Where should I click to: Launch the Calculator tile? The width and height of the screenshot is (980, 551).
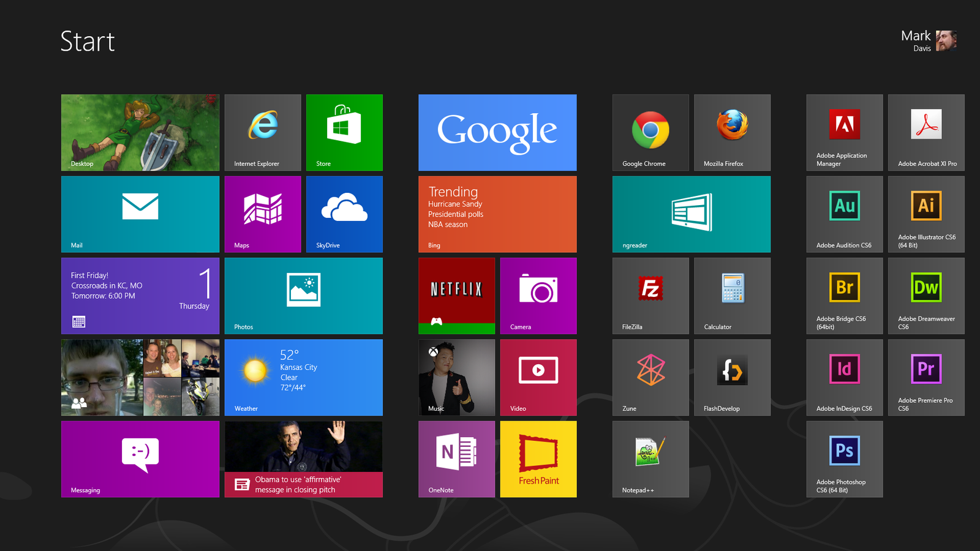(732, 296)
